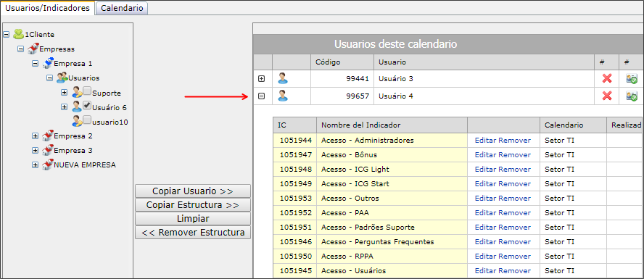Image resolution: width=644 pixels, height=279 pixels.
Task: Click the Copiar Usuario >> button
Action: (x=193, y=191)
